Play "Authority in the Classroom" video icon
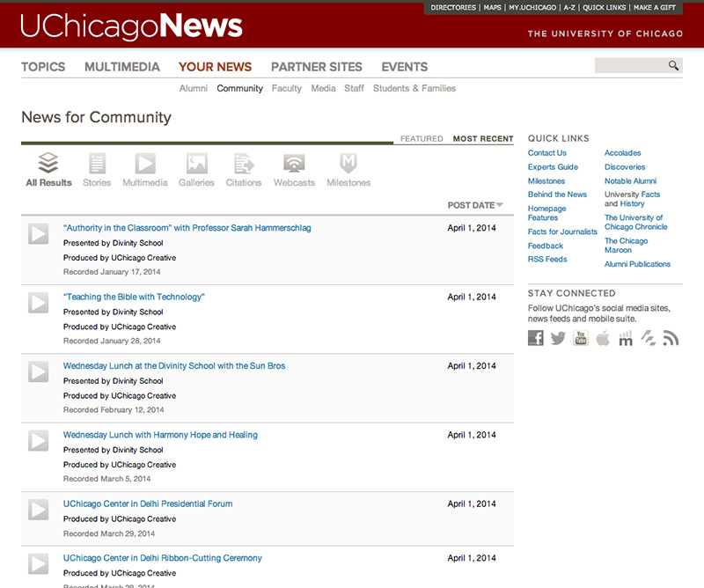This screenshot has height=588, width=704. pos(38,233)
